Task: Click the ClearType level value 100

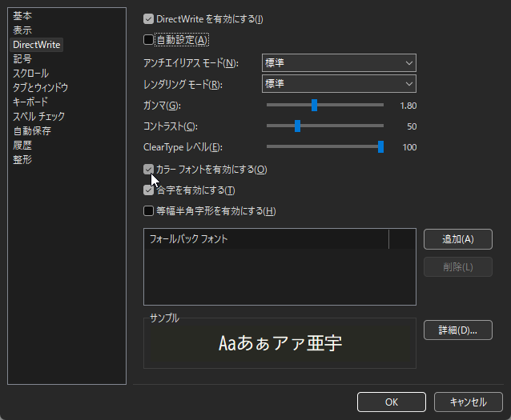Action: point(409,147)
